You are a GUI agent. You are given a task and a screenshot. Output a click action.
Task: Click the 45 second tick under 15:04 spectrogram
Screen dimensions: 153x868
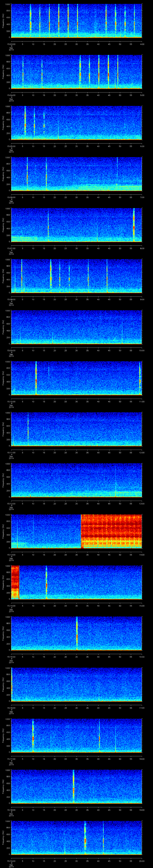pyautogui.click(x=109, y=95)
